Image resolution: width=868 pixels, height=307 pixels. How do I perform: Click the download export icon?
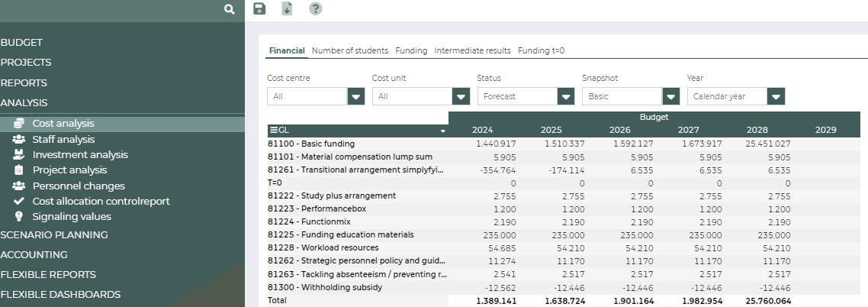pyautogui.click(x=287, y=8)
